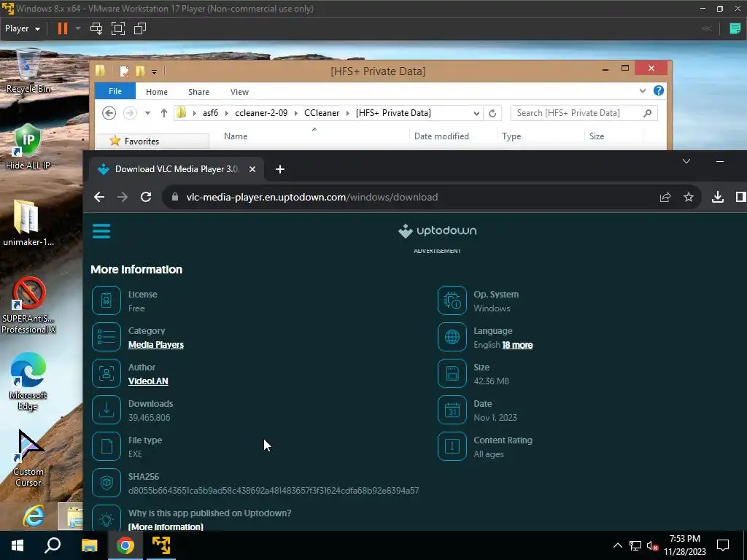Open the VMware Player menu
The height and width of the screenshot is (560, 747).
click(23, 28)
